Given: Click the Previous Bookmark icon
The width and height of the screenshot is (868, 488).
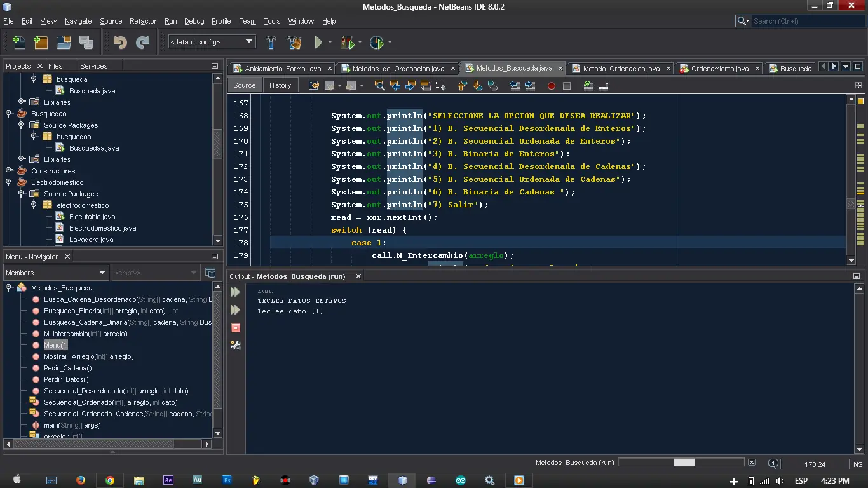Looking at the screenshot, I should (462, 85).
